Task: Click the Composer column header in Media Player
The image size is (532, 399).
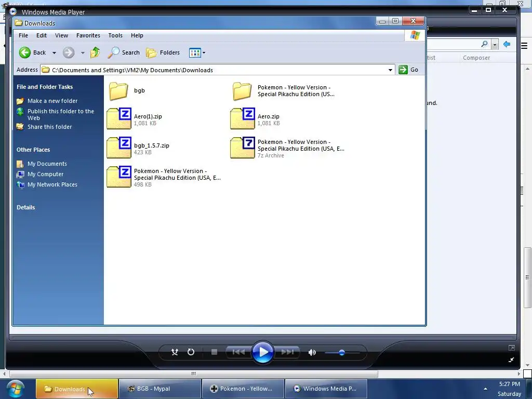Action: click(476, 58)
